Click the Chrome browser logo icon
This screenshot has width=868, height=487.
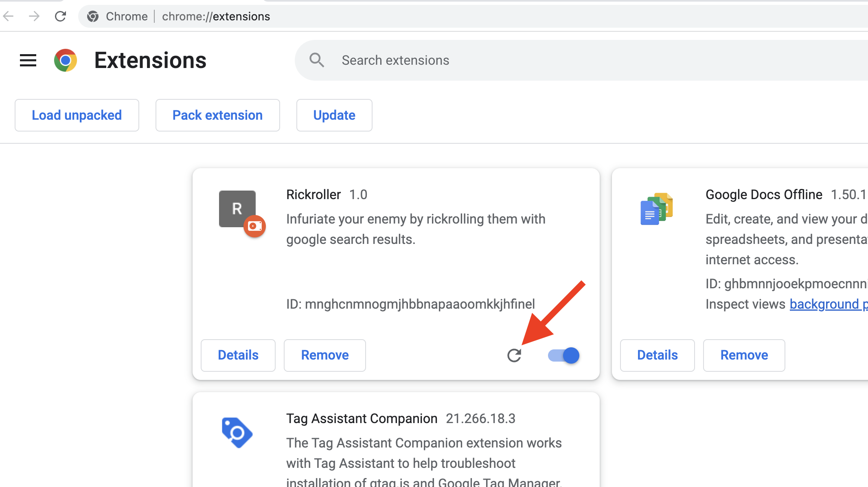(65, 59)
